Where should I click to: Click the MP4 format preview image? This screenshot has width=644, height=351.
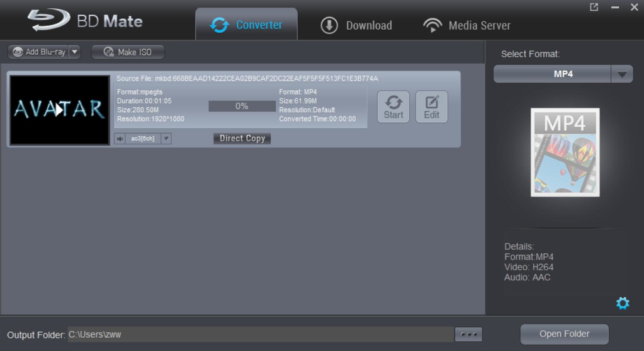click(565, 152)
